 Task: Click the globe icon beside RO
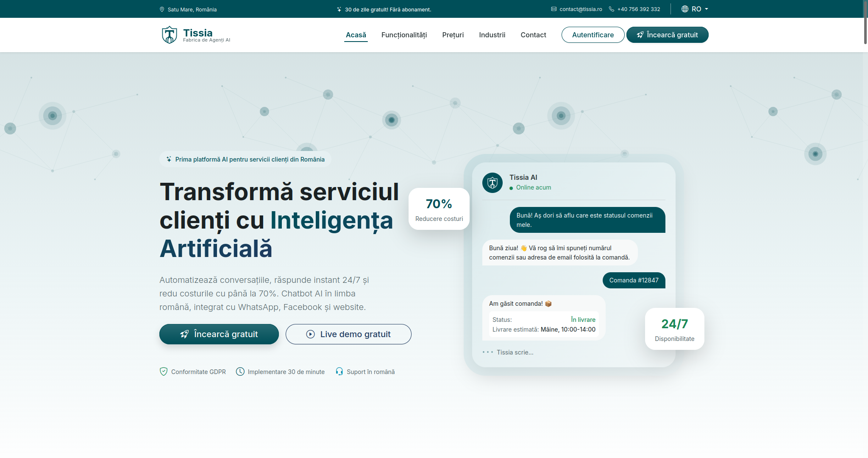click(x=684, y=8)
